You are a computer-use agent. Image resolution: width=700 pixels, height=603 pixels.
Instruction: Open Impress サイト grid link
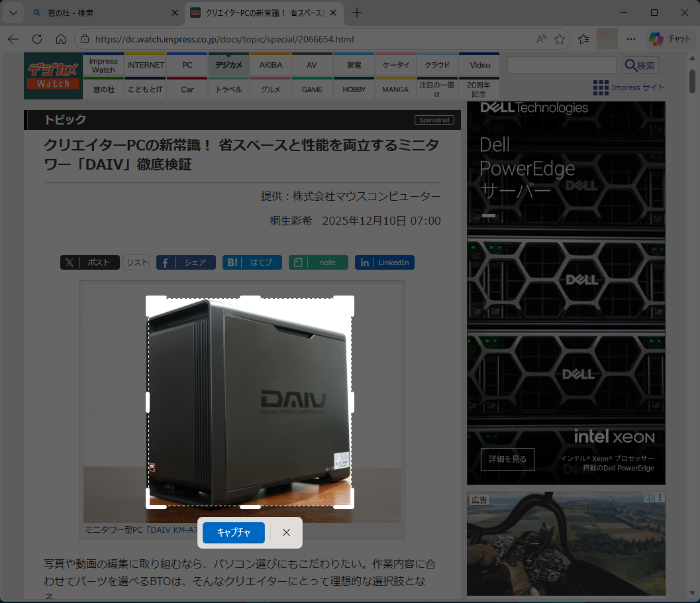(628, 87)
